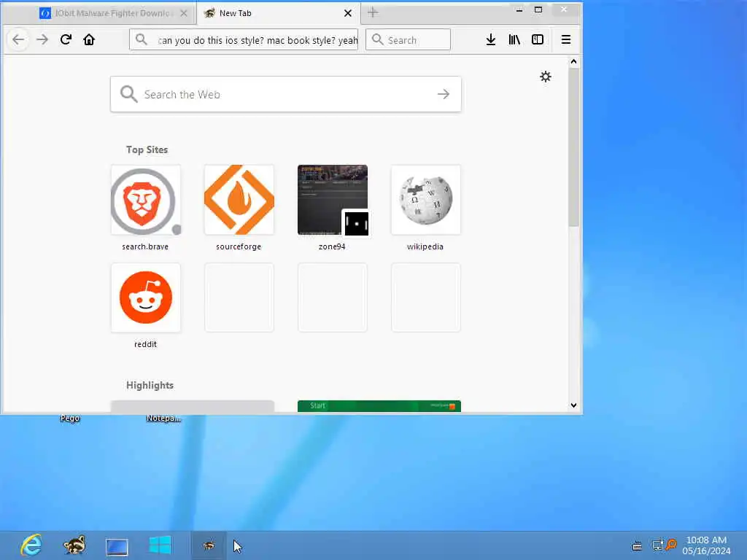
Task: Toggle the sidebar view icon
Action: tap(538, 39)
